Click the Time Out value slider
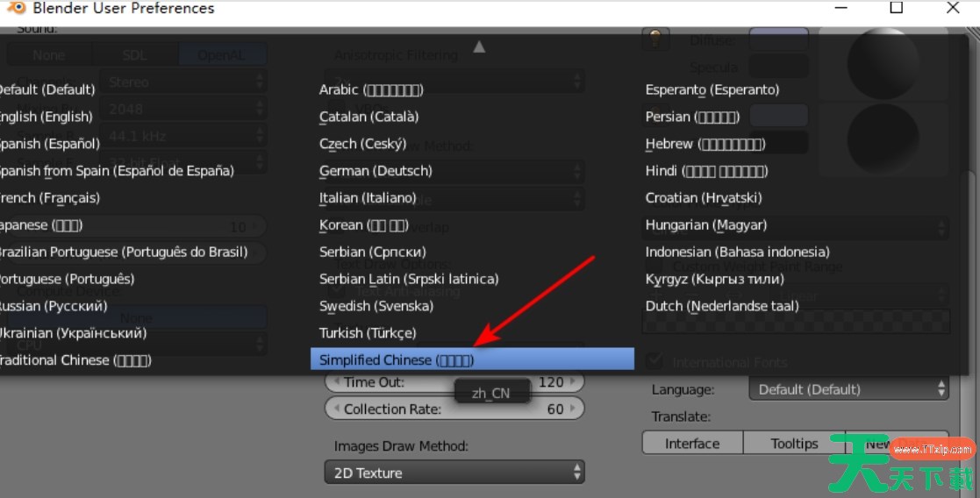This screenshot has width=980, height=498. click(x=454, y=382)
